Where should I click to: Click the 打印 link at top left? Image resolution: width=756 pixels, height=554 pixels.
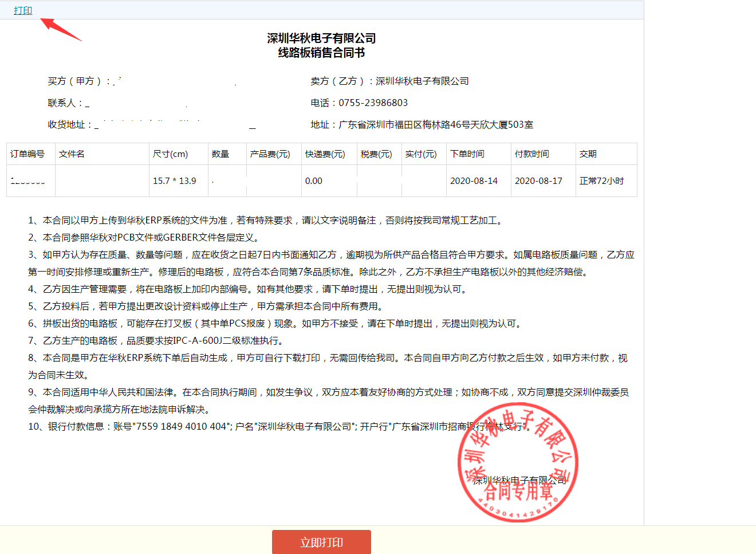(23, 10)
